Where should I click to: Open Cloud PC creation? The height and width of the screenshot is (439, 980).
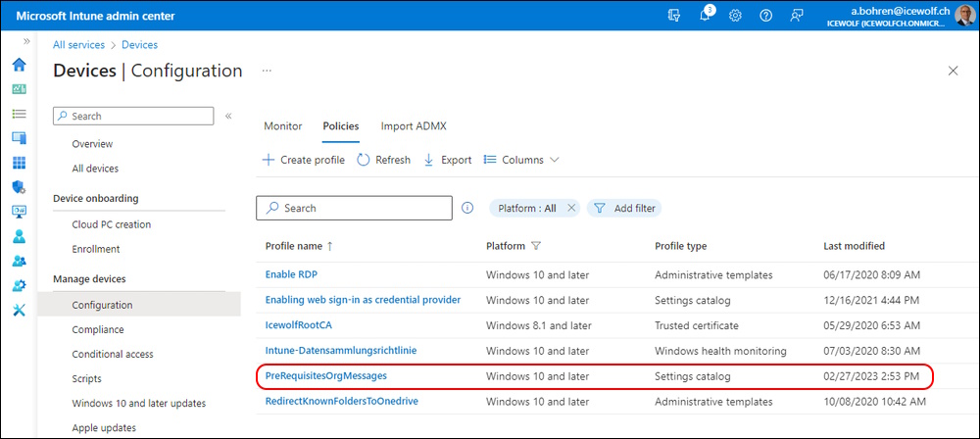(x=112, y=224)
